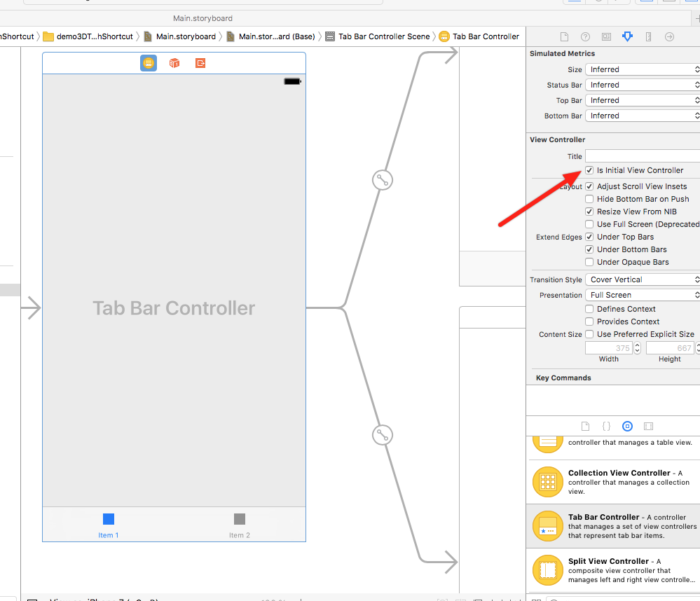Show the Media library
Image resolution: width=700 pixels, height=601 pixels.
[x=648, y=426]
